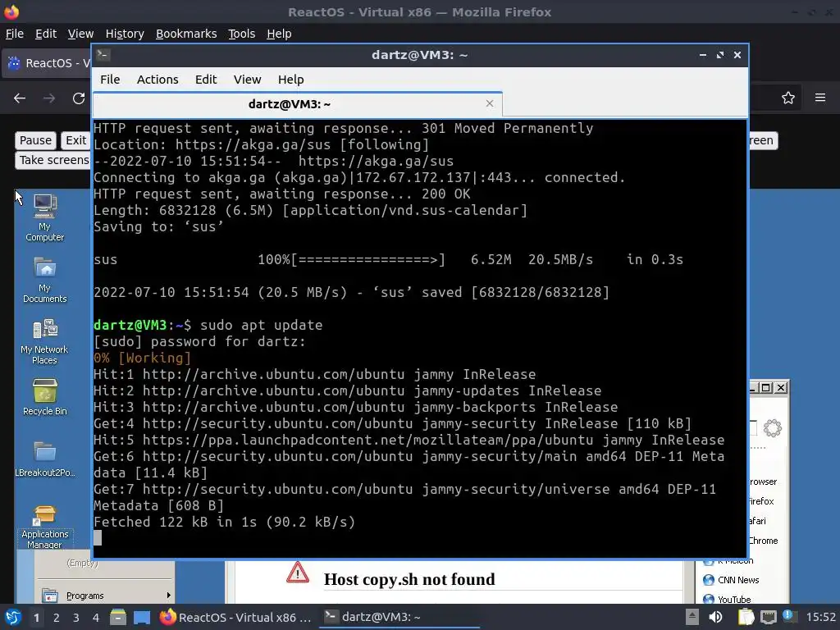
Task: Open volume control in system tray
Action: tap(715, 617)
